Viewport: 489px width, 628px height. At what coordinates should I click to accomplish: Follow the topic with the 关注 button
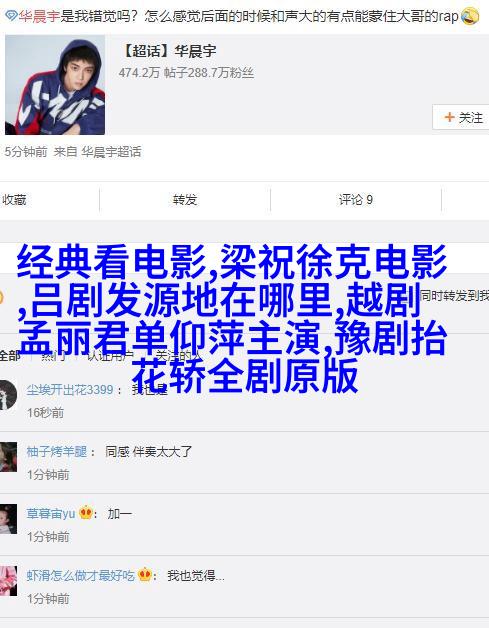click(x=461, y=117)
